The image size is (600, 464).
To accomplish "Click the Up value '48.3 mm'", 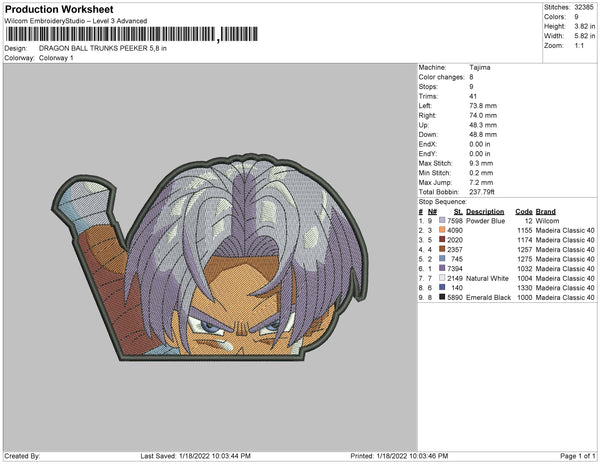I will pos(483,125).
